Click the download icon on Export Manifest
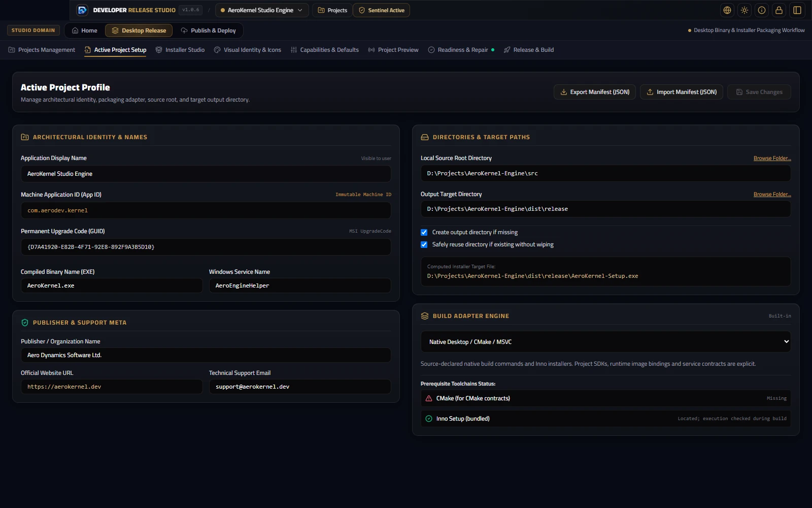 click(x=564, y=92)
